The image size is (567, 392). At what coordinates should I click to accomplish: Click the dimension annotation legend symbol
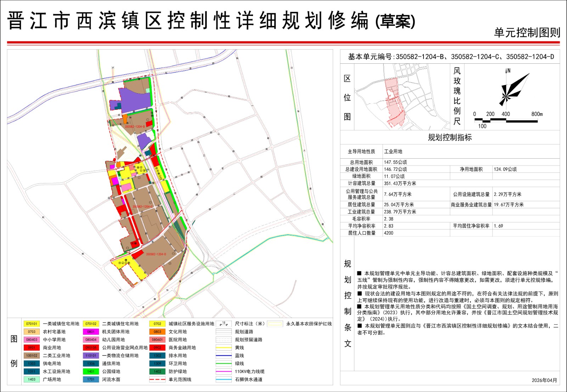tap(224, 324)
